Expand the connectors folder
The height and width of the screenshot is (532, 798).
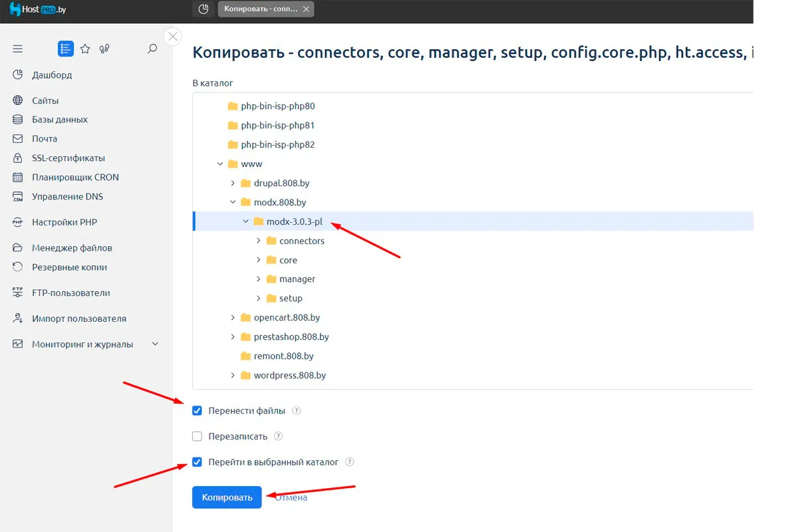[259, 241]
